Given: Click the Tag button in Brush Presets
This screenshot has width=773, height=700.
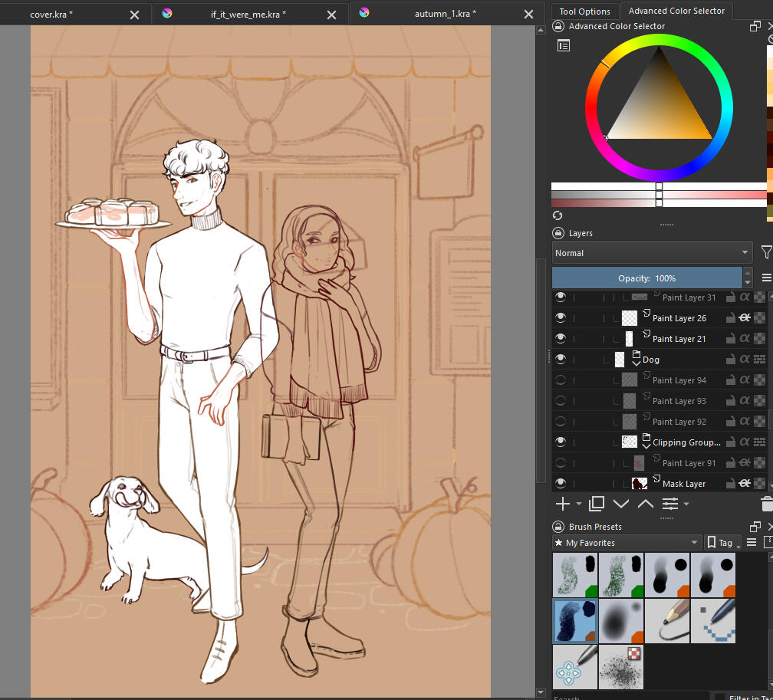Looking at the screenshot, I should [x=724, y=543].
